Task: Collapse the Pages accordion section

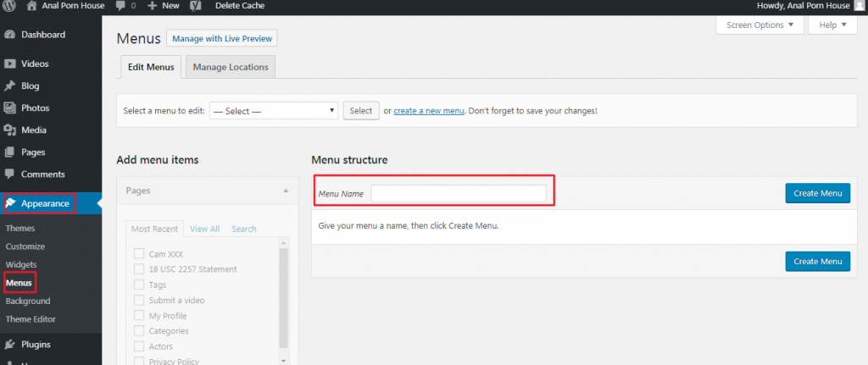Action: (286, 191)
